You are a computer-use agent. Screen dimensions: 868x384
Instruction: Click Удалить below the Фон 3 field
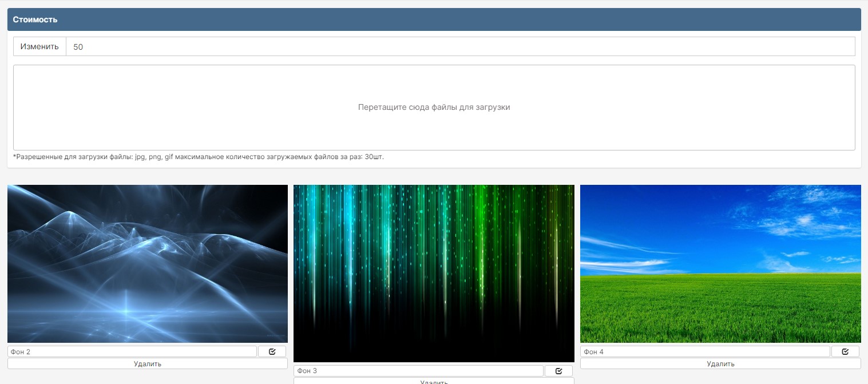coord(434,381)
